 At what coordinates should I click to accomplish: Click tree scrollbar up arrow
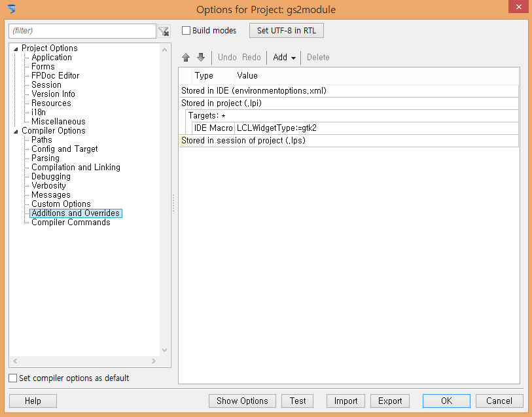[x=164, y=50]
